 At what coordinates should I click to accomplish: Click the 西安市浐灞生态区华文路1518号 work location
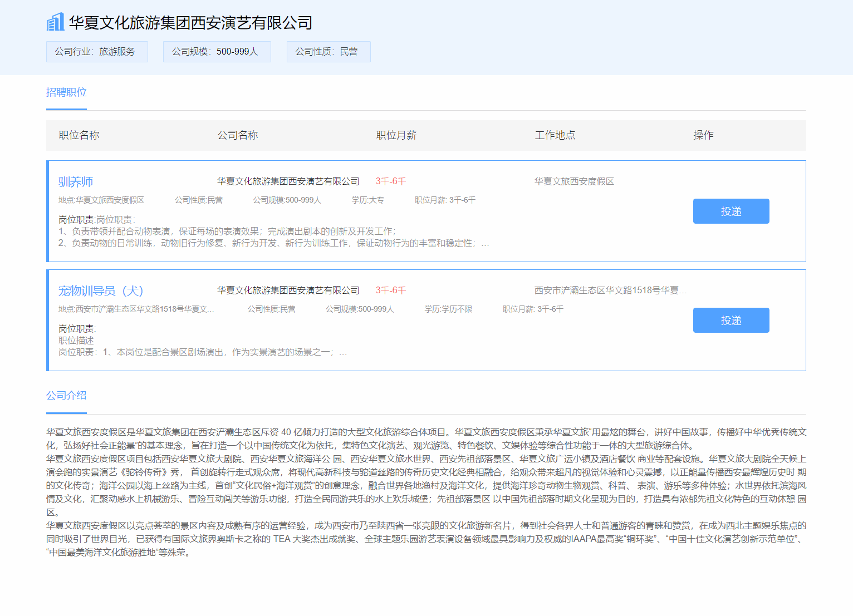(610, 290)
